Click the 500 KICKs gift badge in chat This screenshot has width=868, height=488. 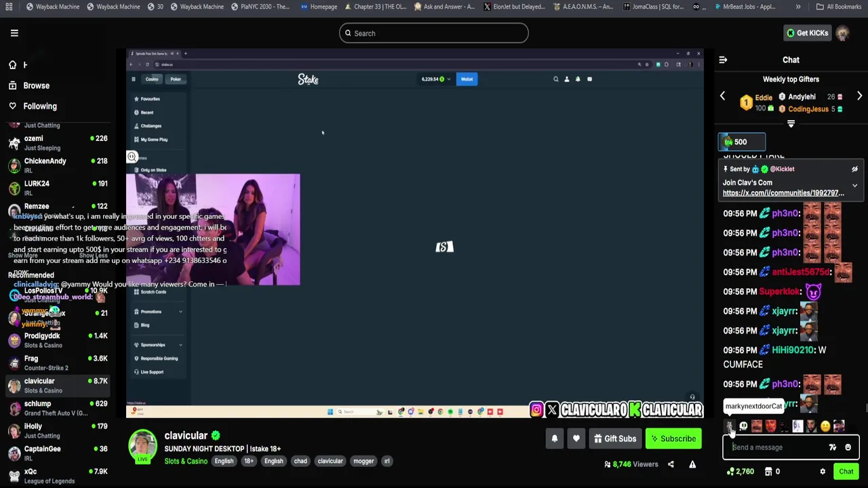pyautogui.click(x=742, y=142)
